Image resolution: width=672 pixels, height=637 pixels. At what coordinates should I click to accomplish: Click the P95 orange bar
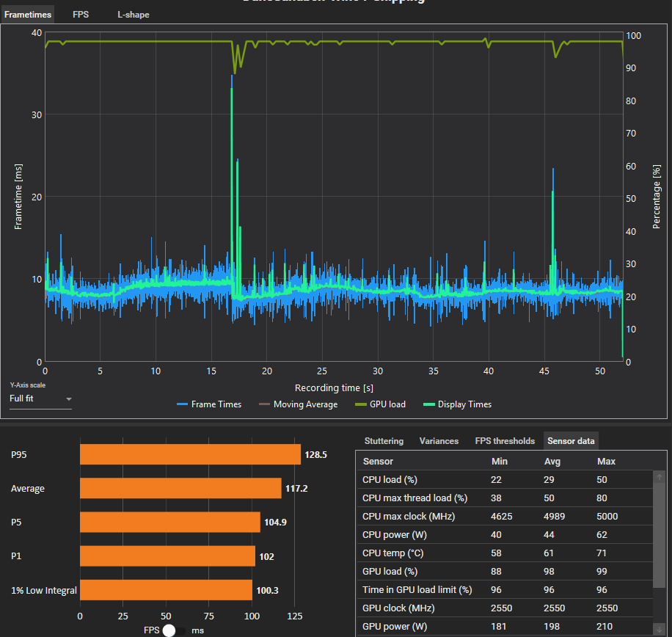point(190,454)
